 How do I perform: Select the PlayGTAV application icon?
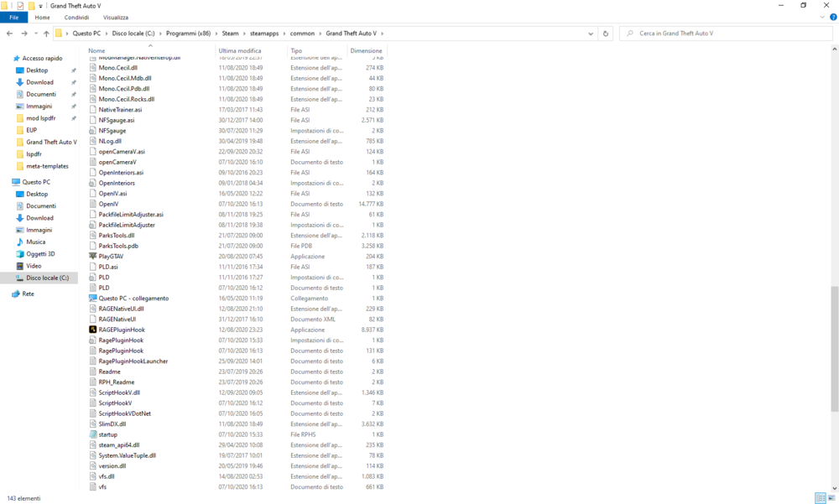(92, 257)
